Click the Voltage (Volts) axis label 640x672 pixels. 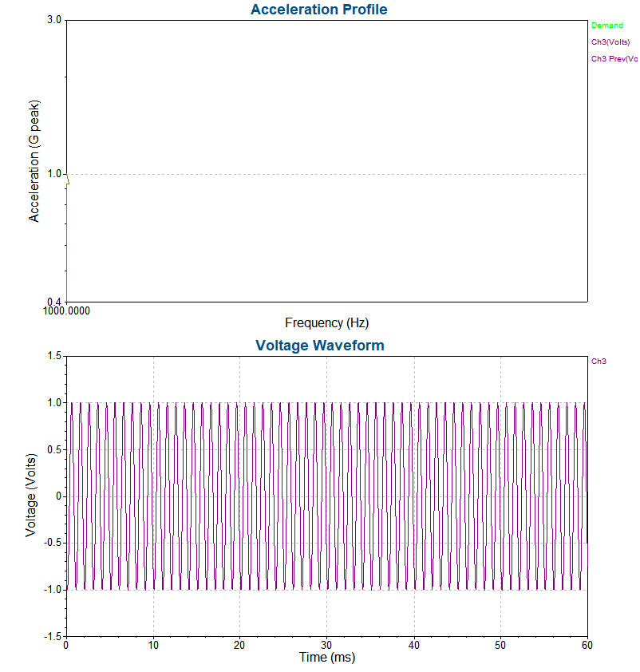click(x=30, y=495)
